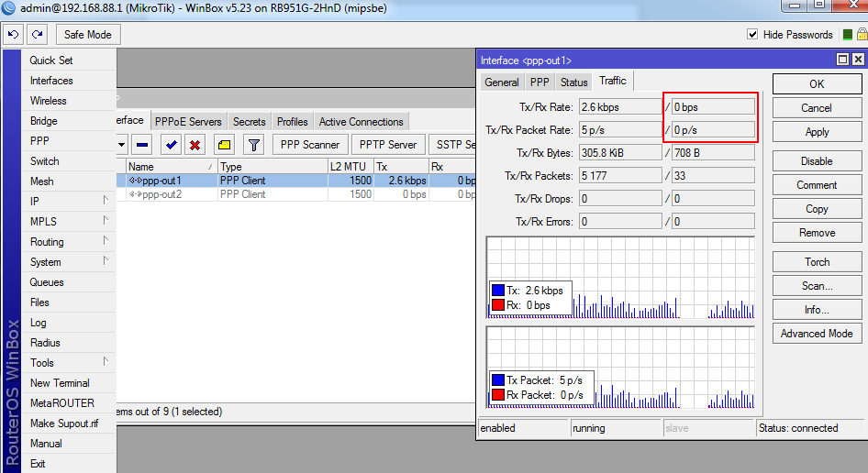This screenshot has width=868, height=473.
Task: Close the Interface ppp-out1 dialog
Action: point(858,60)
